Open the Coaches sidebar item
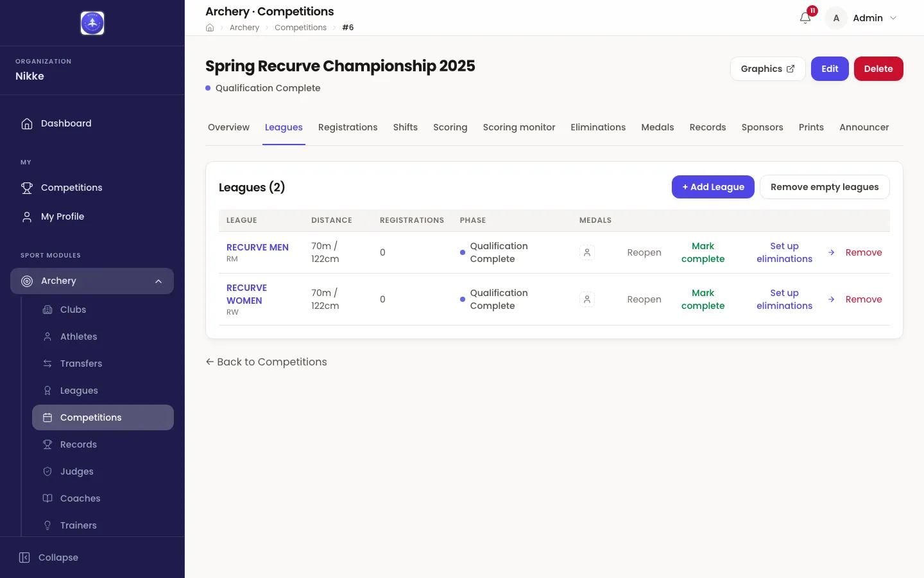The height and width of the screenshot is (578, 924). pyautogui.click(x=103, y=498)
